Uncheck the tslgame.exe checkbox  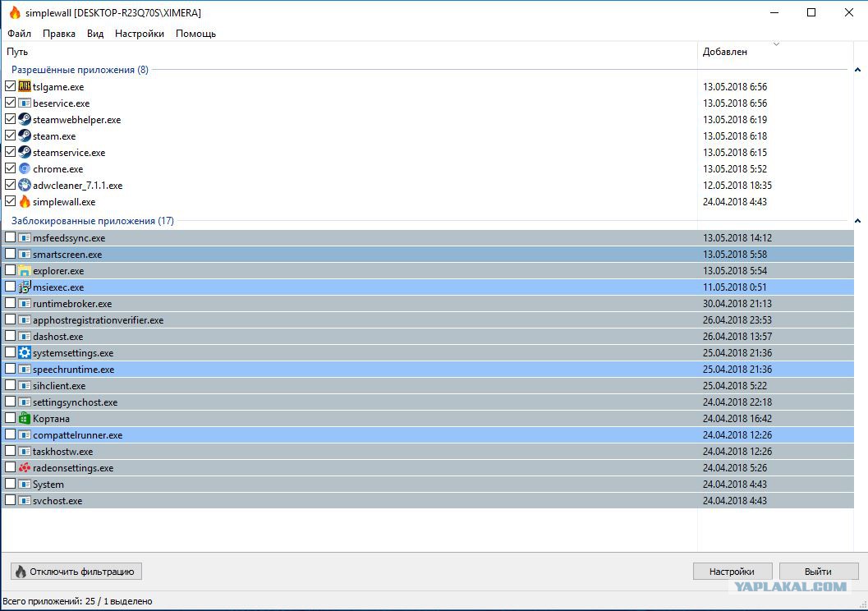coord(10,86)
